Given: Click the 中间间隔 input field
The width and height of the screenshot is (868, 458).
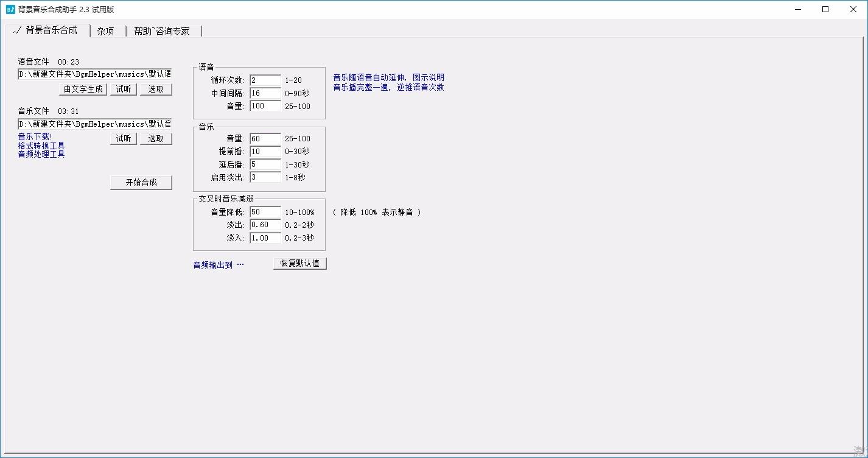Looking at the screenshot, I should [x=265, y=93].
